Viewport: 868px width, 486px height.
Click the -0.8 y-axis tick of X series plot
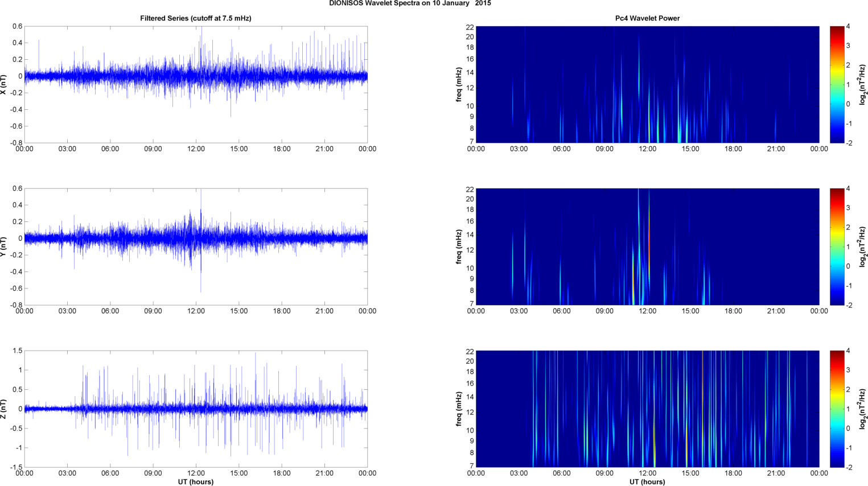pos(15,143)
